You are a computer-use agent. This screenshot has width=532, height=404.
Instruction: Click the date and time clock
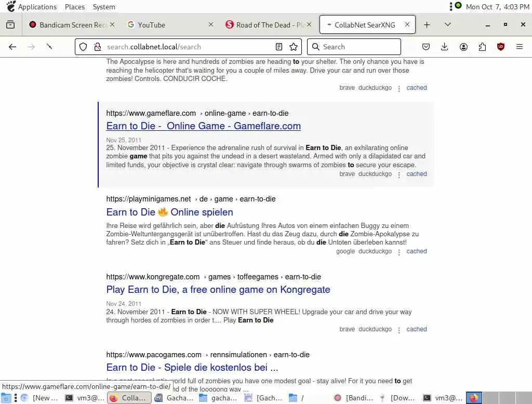click(x=497, y=7)
